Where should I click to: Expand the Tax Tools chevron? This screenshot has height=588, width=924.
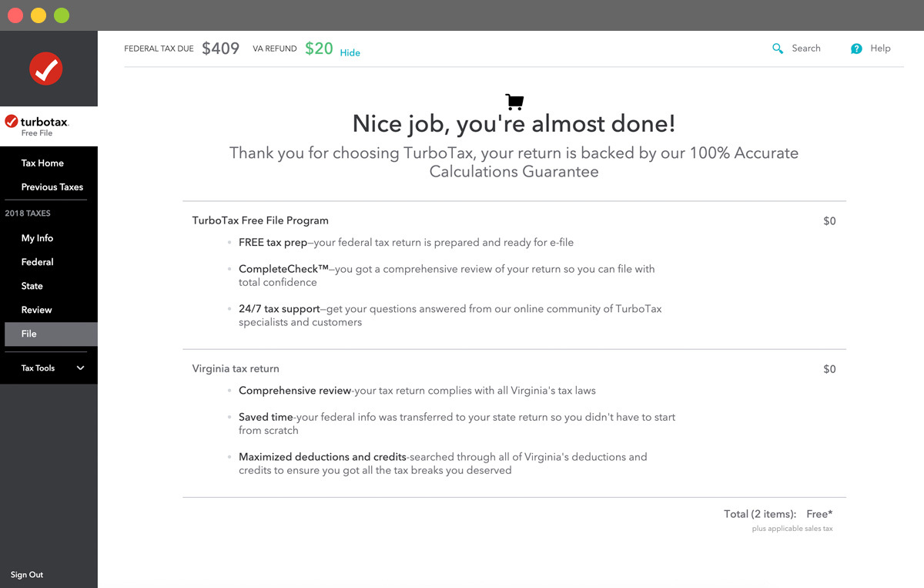pyautogui.click(x=81, y=368)
